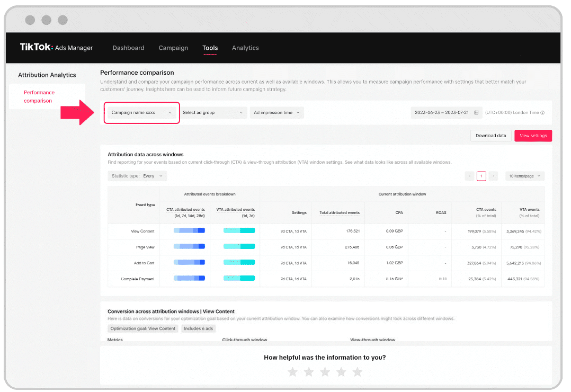Viewport: 571px width, 392px height.
Task: Click the View settings button
Action: 533,136
